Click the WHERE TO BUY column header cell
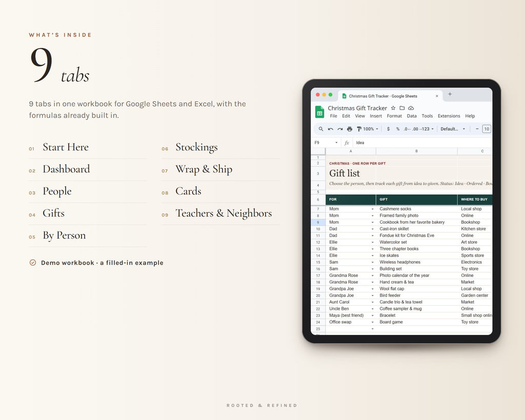 (475, 199)
